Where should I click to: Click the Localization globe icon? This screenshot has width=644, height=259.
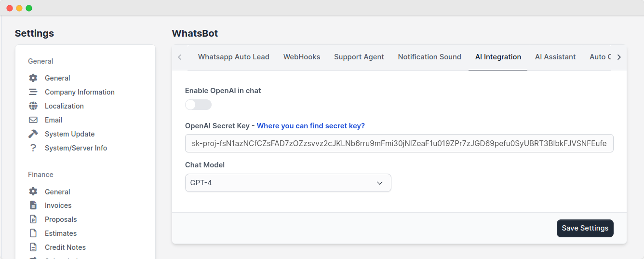33,106
